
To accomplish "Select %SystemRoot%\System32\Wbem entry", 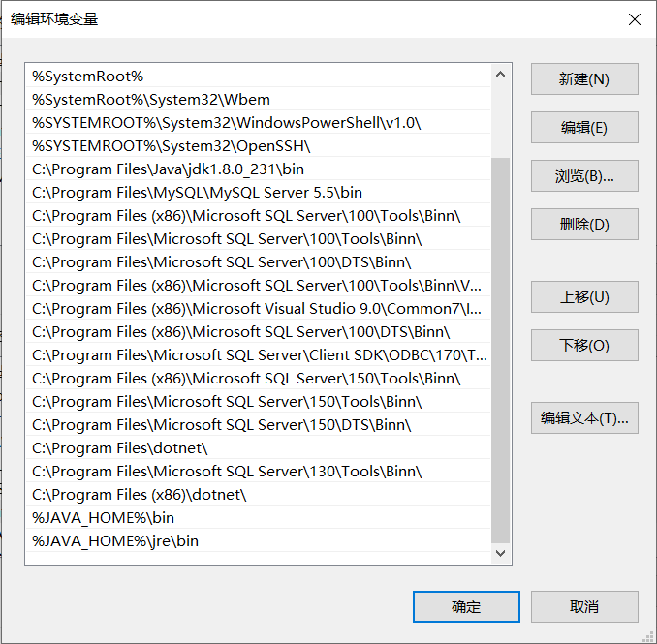I will pyautogui.click(x=258, y=99).
